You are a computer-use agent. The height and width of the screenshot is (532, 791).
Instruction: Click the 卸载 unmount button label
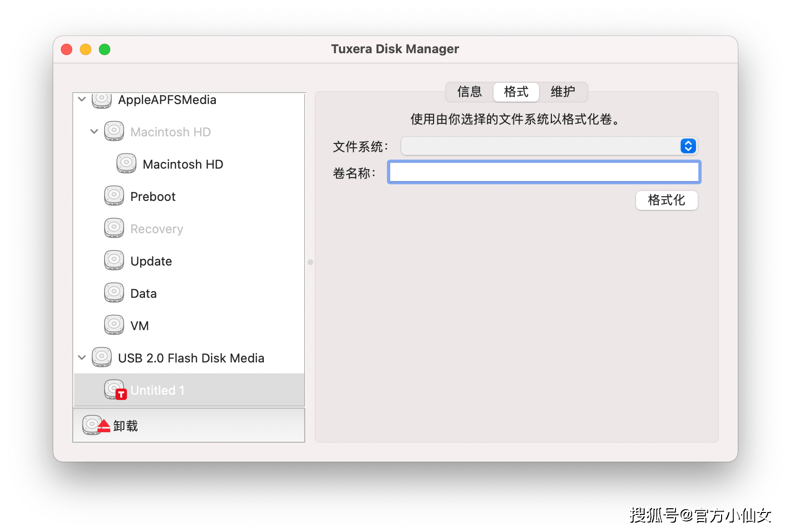(x=125, y=426)
